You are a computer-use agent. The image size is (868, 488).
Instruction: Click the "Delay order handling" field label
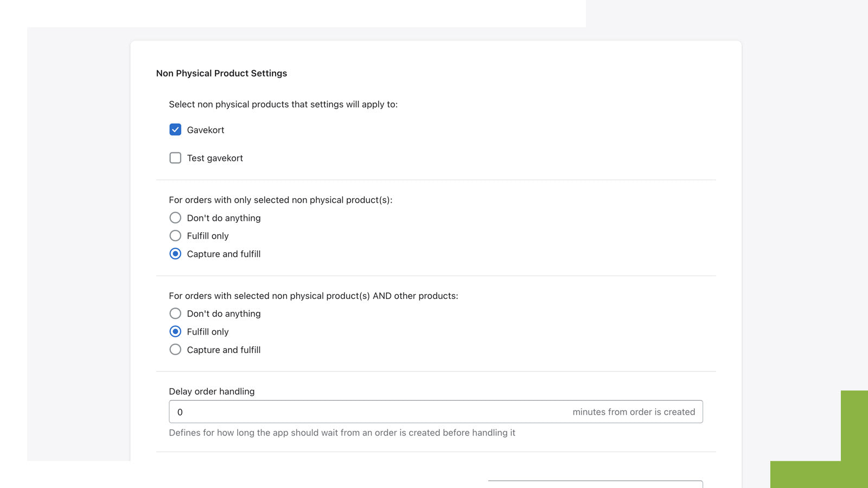click(x=212, y=391)
